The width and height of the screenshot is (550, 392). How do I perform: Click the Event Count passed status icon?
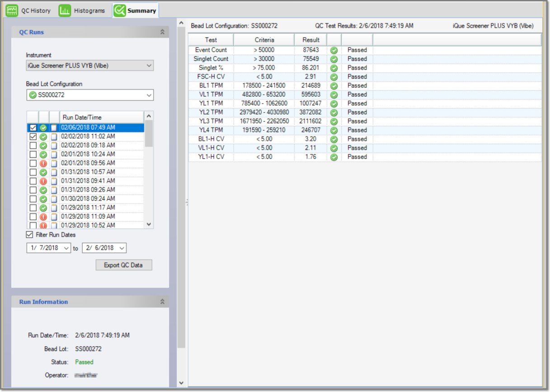334,50
